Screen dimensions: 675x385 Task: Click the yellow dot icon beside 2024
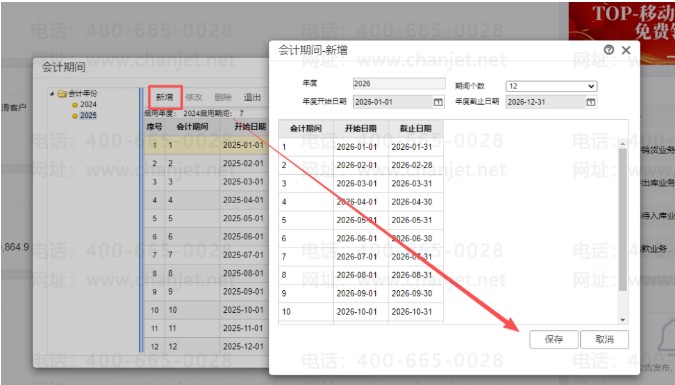tap(75, 105)
